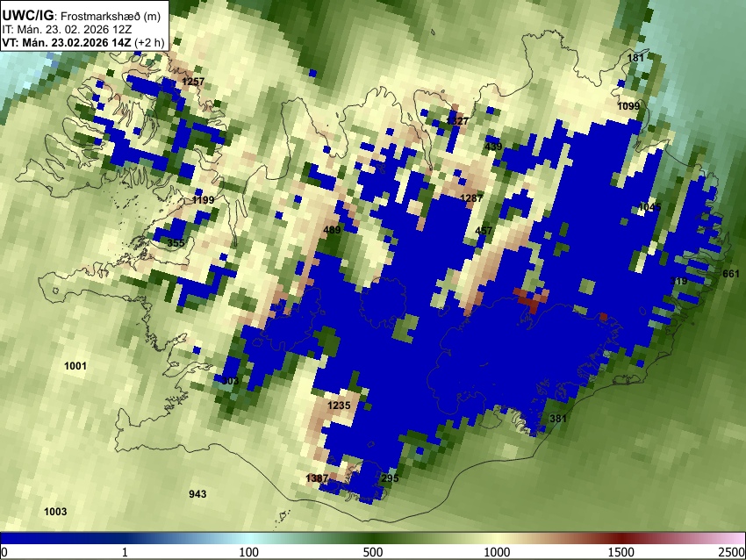Viewport: 746px width, 560px height.
Task: Select the 181 value in the northeast
Action: click(x=635, y=58)
